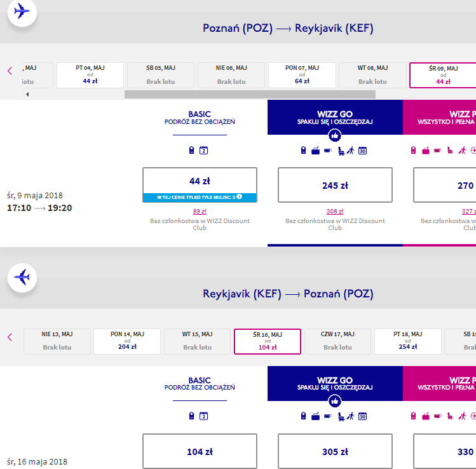476x469 pixels.
Task: Select return date WT 15, MAJ
Action: 197,341
